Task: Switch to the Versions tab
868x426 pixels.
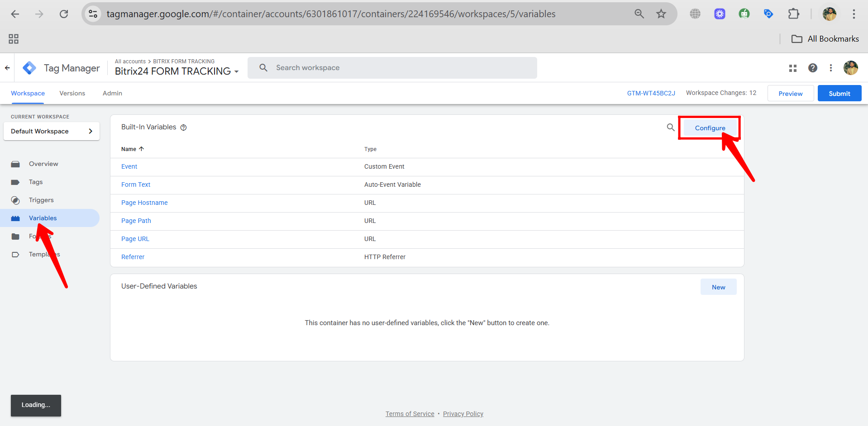Action: [72, 93]
